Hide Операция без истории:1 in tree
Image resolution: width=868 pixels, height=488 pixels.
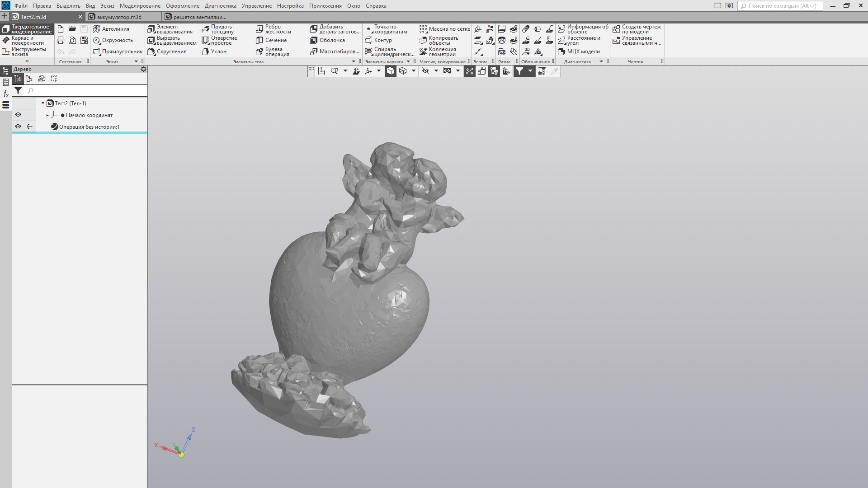(18, 127)
